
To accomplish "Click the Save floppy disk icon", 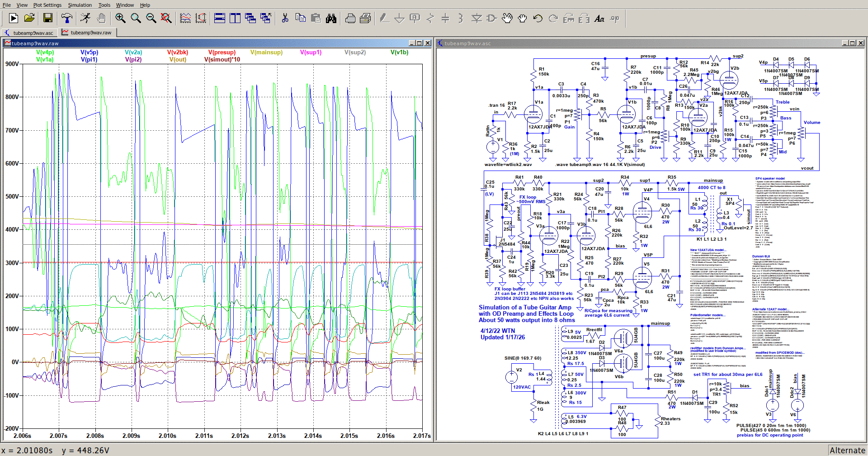I will pyautogui.click(x=48, y=18).
